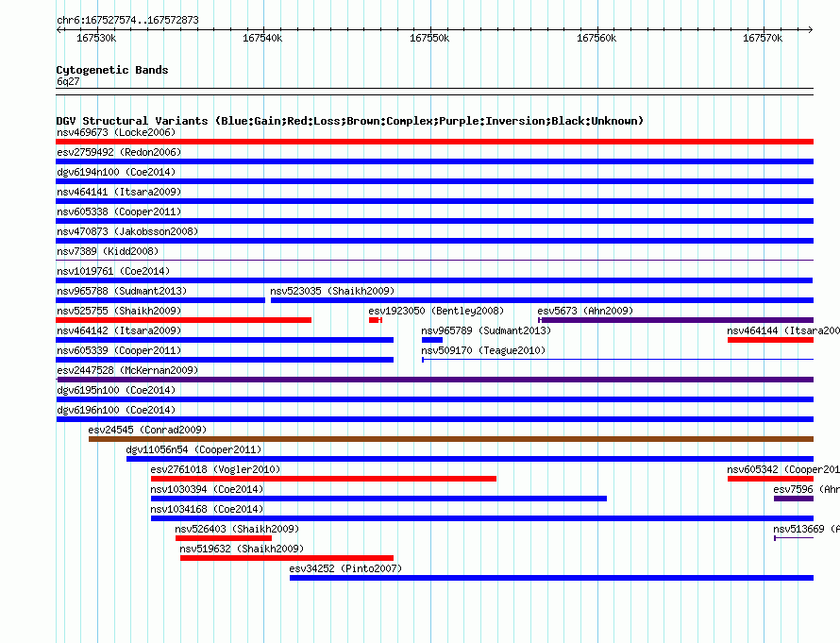Click the red bar under nsv526403
The image size is (840, 643).
coord(224,538)
